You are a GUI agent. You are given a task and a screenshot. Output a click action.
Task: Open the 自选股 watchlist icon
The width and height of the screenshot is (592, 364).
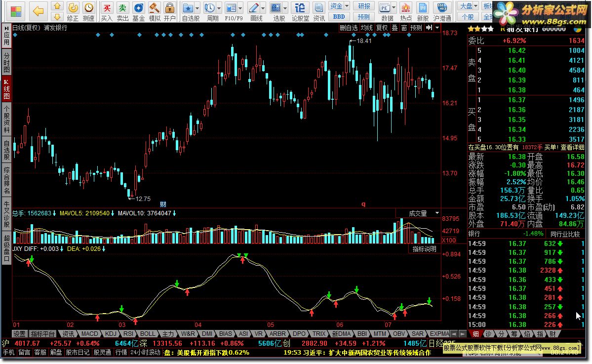coord(188,11)
